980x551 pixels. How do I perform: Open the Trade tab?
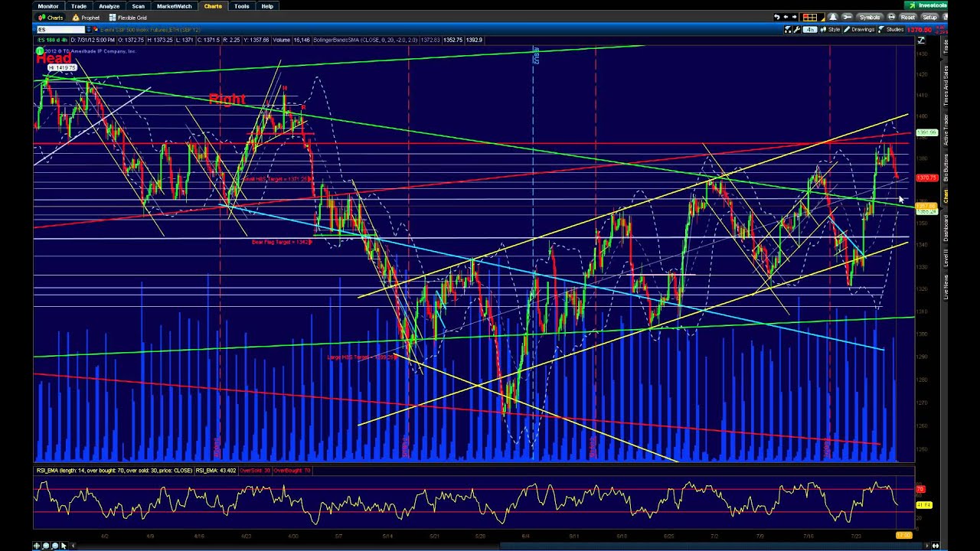79,6
